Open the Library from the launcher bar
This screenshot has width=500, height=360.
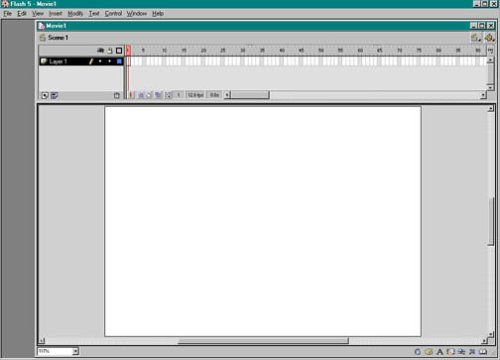click(x=483, y=352)
